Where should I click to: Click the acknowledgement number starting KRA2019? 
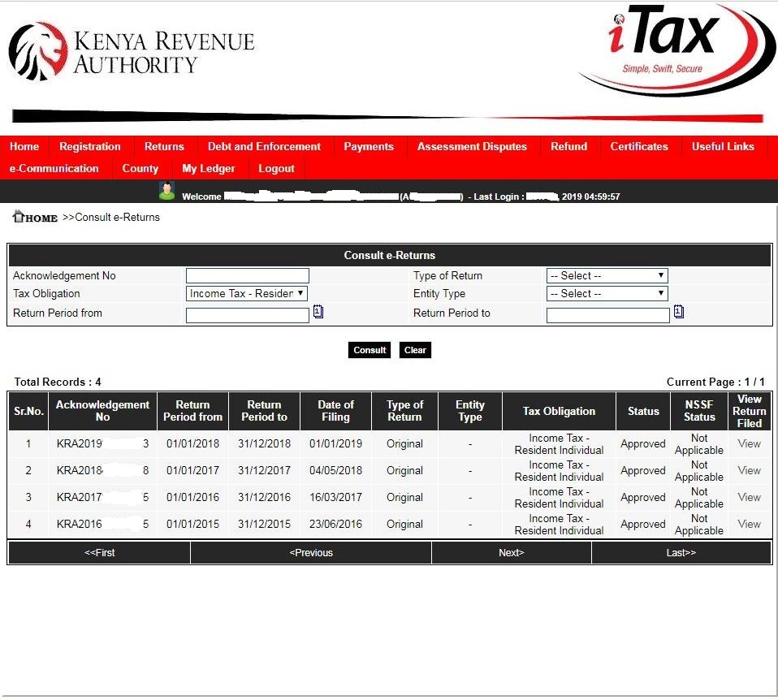coord(102,443)
